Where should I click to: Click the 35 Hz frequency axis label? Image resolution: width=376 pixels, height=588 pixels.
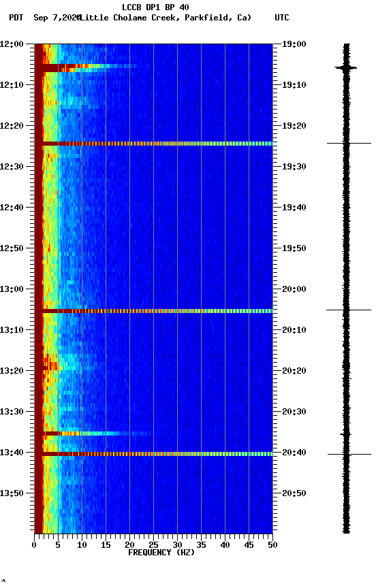(201, 545)
